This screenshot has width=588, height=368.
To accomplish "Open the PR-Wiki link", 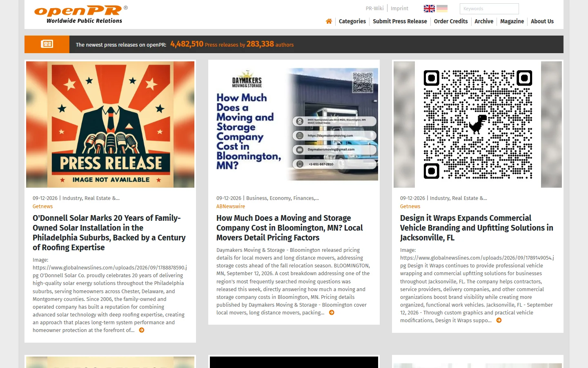I will pos(374,8).
